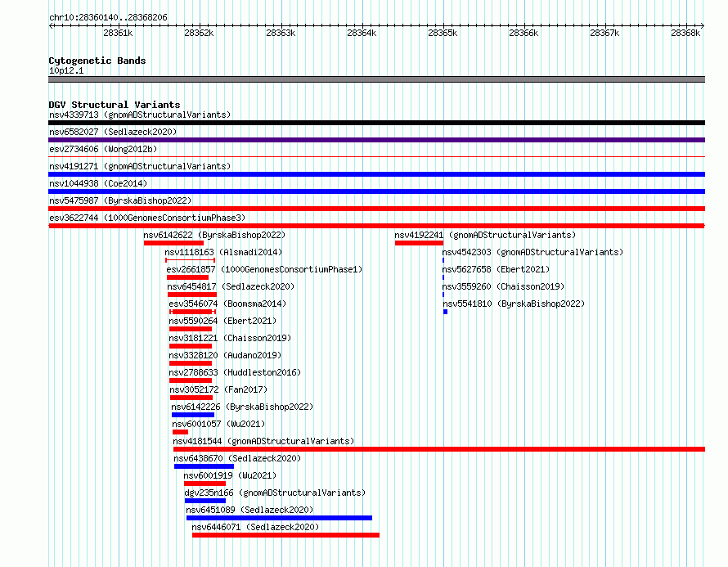The height and width of the screenshot is (567, 728).
Task: Select nsv2788633 Huddleston2016 label
Action: tap(235, 372)
